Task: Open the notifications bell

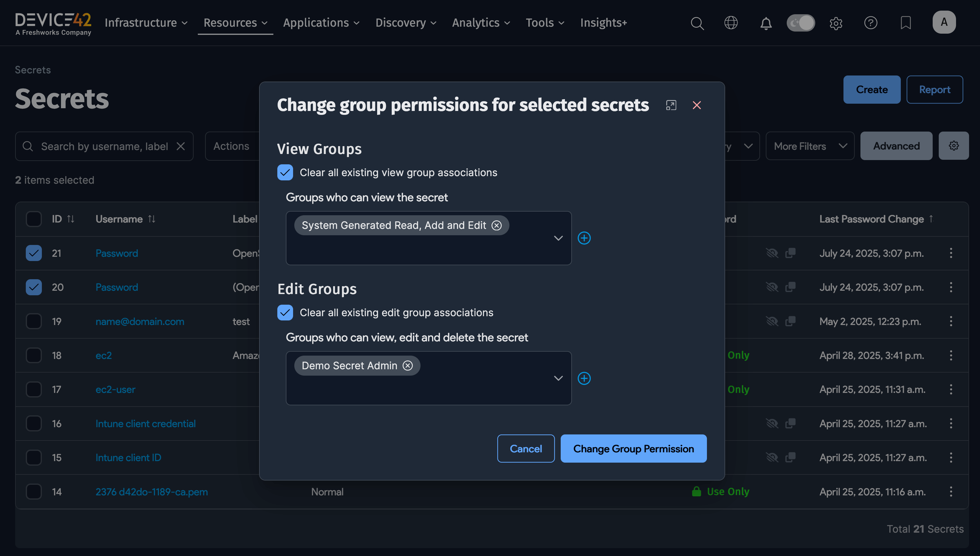Action: [766, 23]
